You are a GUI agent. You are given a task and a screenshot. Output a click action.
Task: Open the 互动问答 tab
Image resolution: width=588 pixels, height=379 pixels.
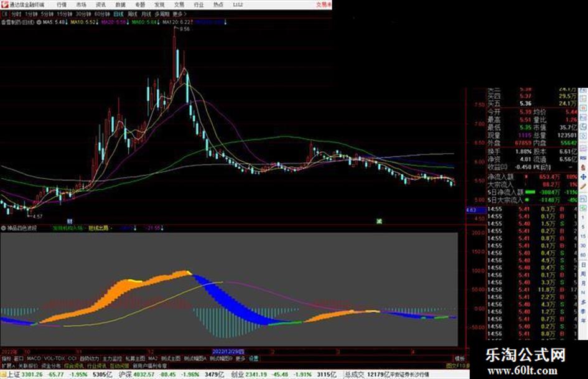(x=119, y=365)
